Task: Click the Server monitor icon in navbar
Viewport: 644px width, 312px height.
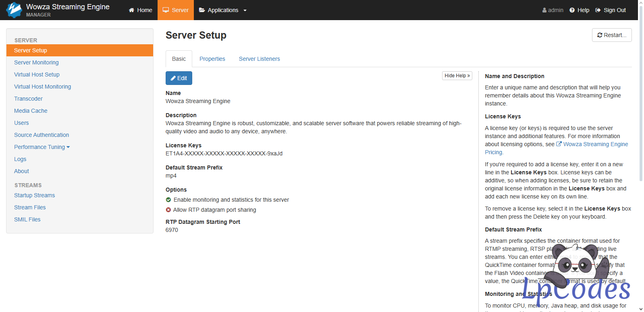Action: click(x=166, y=10)
